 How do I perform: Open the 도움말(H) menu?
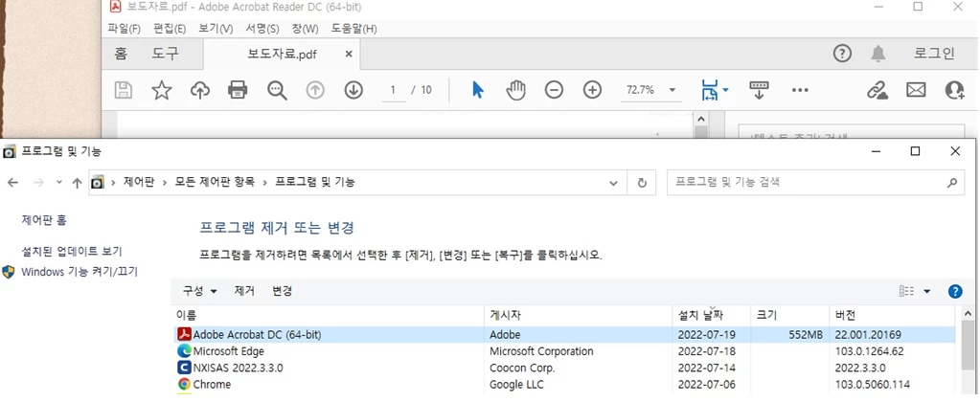pos(353,29)
